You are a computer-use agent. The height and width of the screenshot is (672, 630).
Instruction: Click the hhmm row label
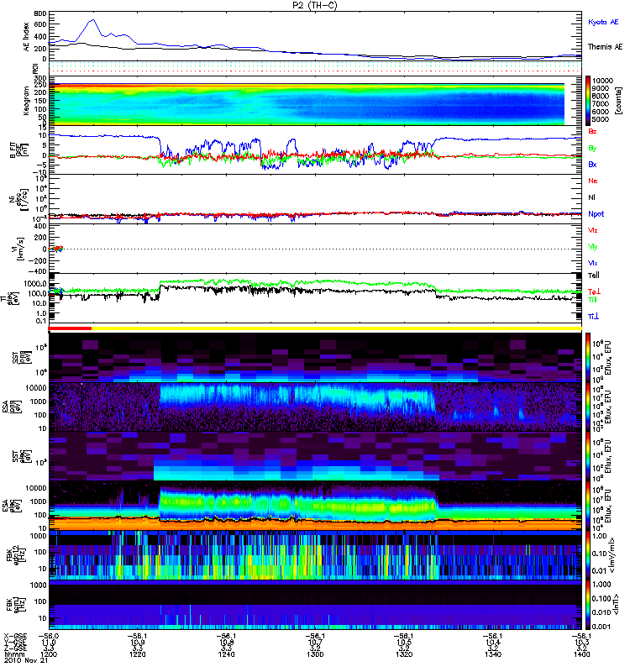tap(13, 654)
